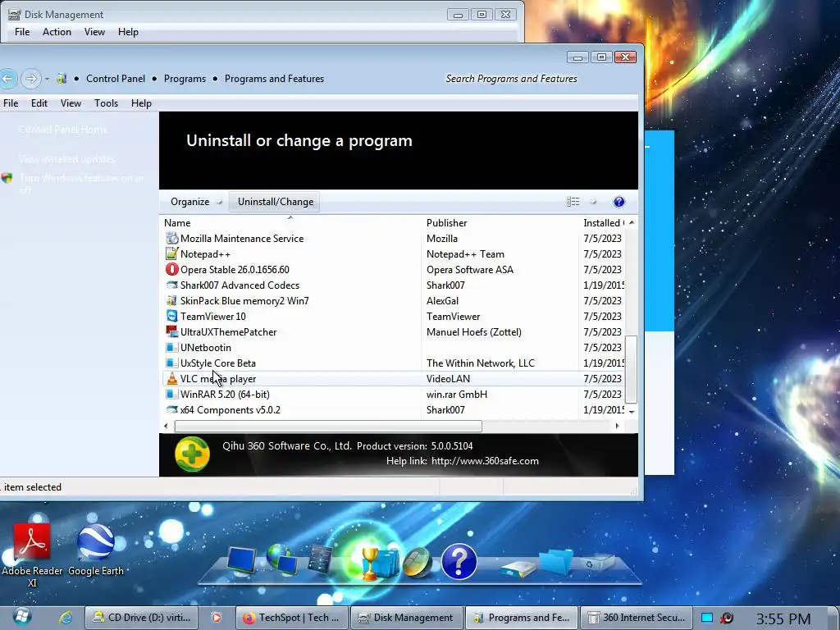Open File menu in Disk Management
Viewport: 840px width, 630px height.
click(22, 32)
